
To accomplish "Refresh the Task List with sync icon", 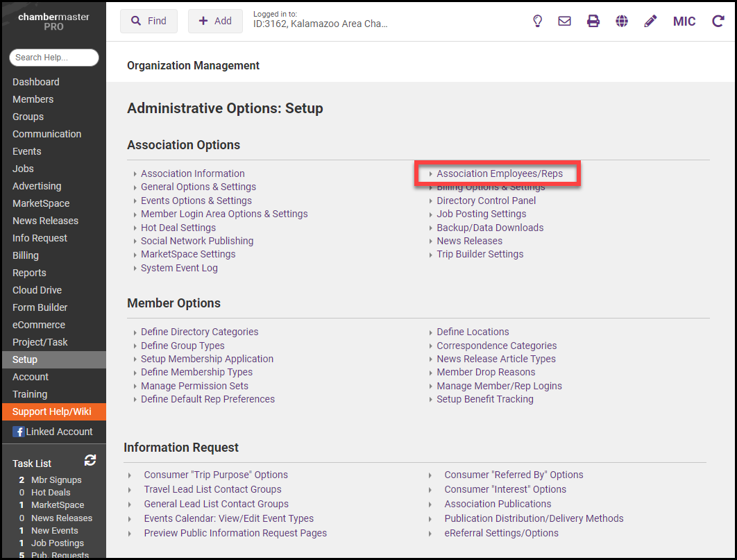I will [x=90, y=461].
